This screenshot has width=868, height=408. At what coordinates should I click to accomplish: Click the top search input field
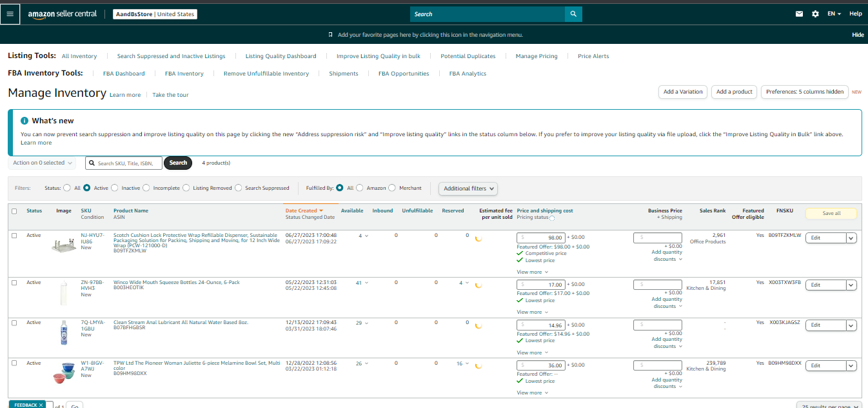pos(487,14)
